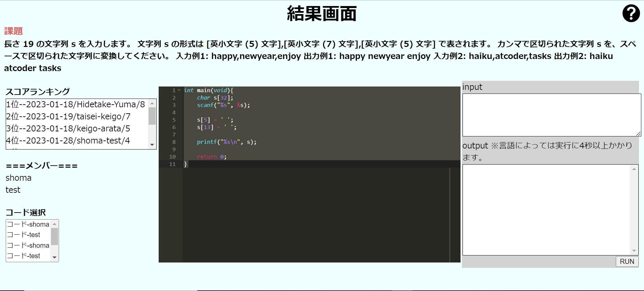Click line number 11 in editor gutter
Viewport: 644px width, 291px height.
click(172, 164)
